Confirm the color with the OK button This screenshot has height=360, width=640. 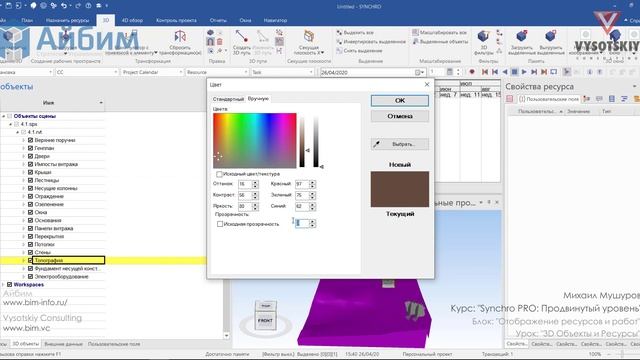click(400, 100)
